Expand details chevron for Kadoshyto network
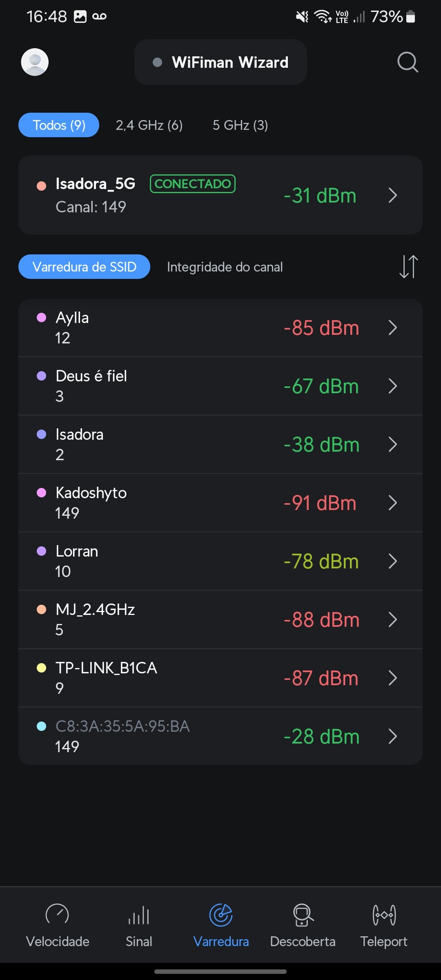The image size is (441, 980). point(392,503)
